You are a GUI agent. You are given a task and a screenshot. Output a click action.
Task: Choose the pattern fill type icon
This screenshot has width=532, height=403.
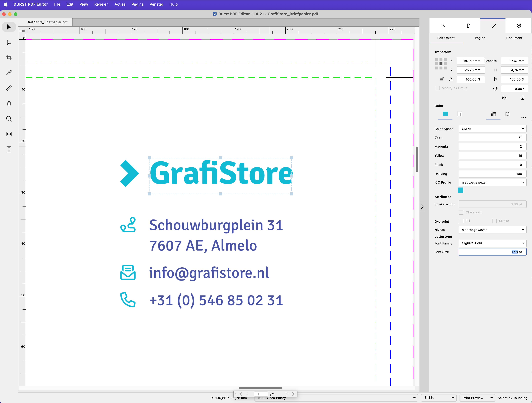pyautogui.click(x=493, y=114)
